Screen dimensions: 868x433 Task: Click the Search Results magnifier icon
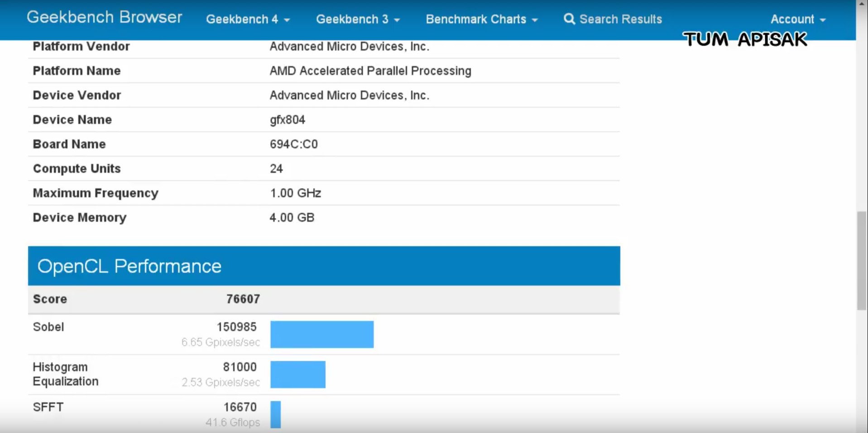tap(569, 19)
